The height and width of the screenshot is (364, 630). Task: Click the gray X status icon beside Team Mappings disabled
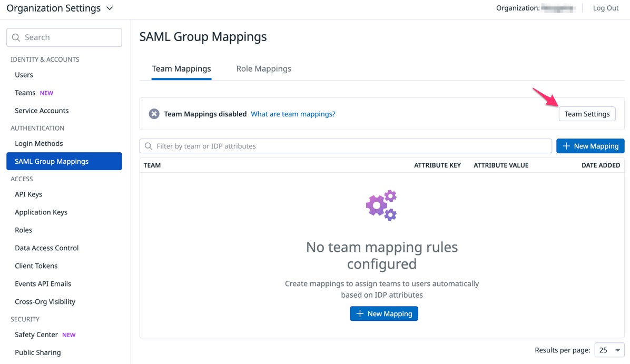154,113
